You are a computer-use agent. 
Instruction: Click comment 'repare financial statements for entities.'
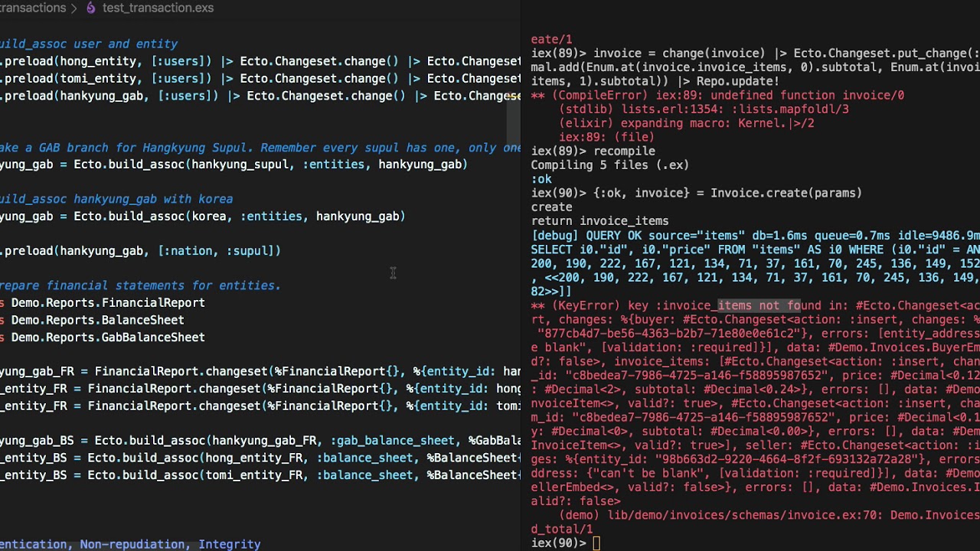pyautogui.click(x=141, y=285)
